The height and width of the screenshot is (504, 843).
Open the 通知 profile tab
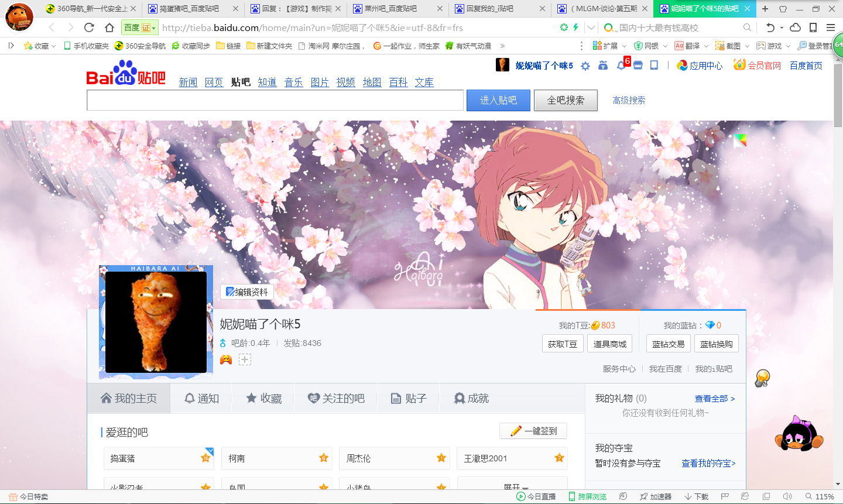tap(201, 398)
